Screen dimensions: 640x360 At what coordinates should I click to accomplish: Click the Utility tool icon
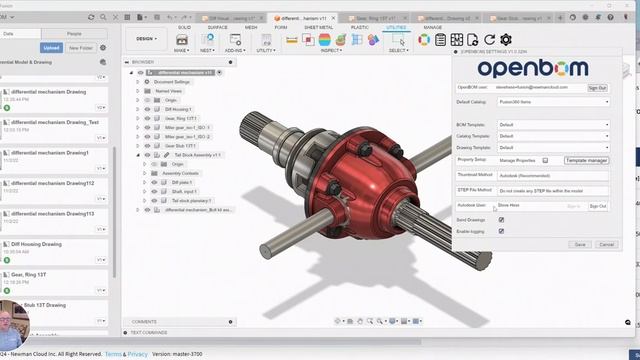click(266, 40)
